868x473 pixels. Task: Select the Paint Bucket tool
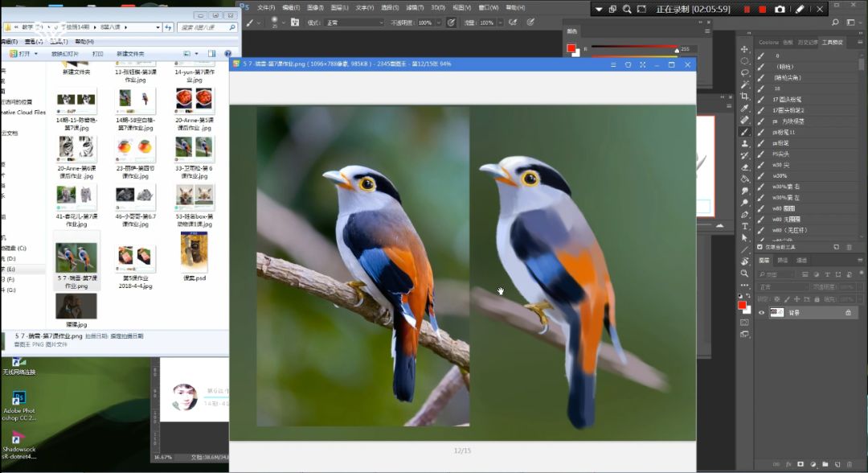(x=744, y=179)
